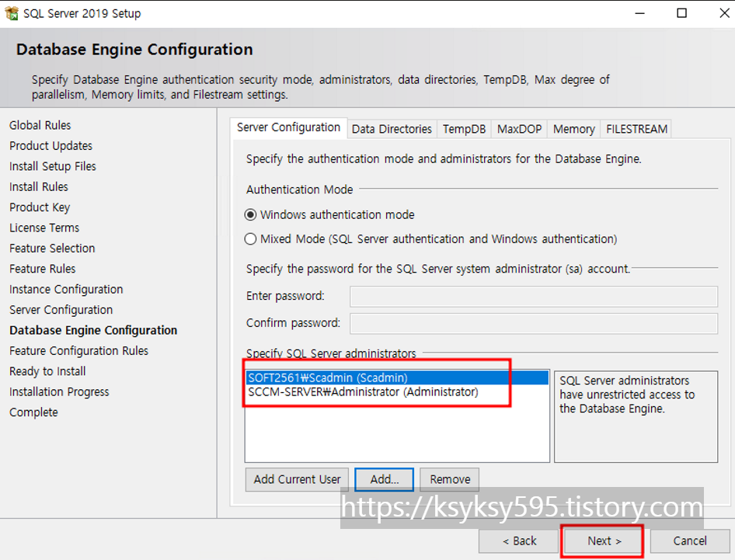Image resolution: width=735 pixels, height=560 pixels.
Task: Click Database Engine Configuration sidebar step
Action: click(93, 330)
